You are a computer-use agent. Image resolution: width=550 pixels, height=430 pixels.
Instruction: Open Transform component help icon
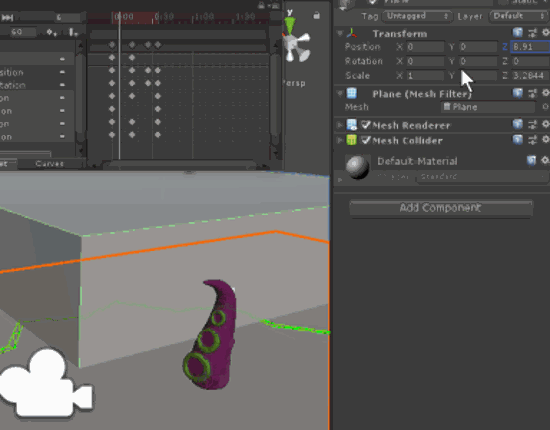tap(518, 33)
